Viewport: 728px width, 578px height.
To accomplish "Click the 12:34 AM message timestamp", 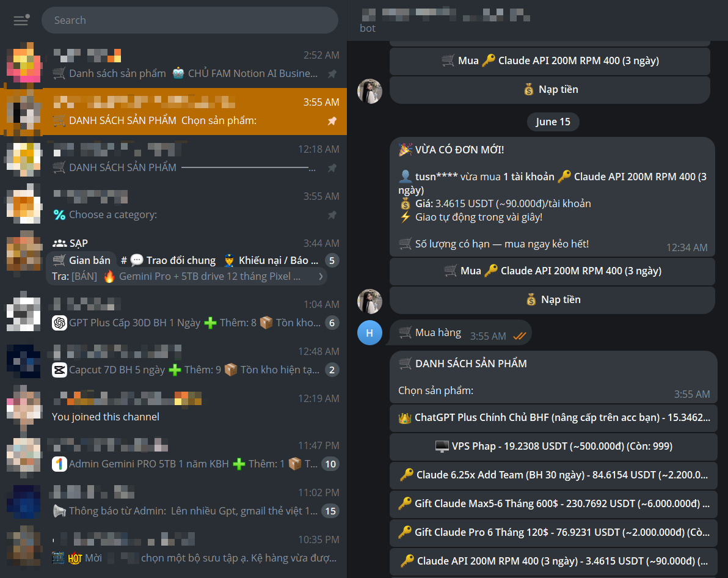I will point(686,247).
